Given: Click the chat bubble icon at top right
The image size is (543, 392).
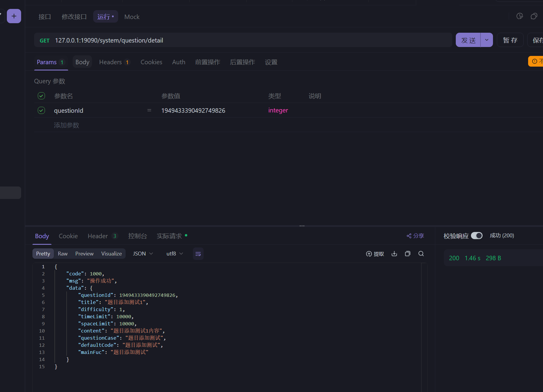Looking at the screenshot, I should point(534,16).
